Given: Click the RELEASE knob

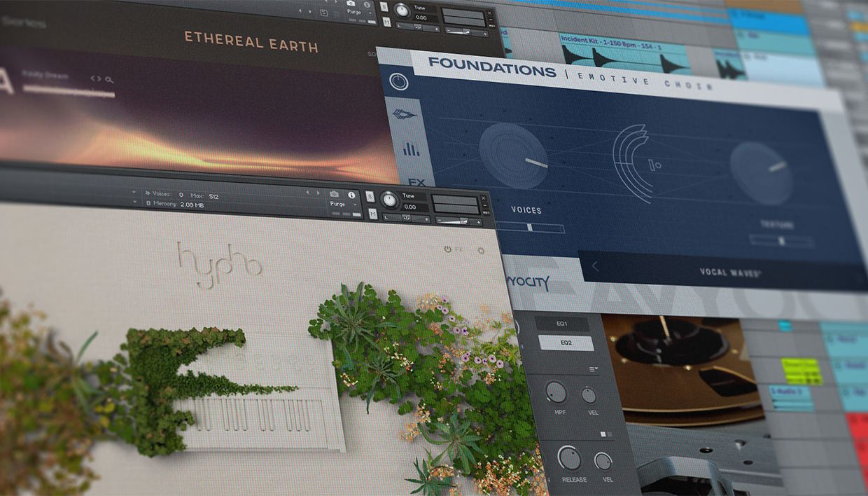Looking at the screenshot, I should tap(570, 459).
